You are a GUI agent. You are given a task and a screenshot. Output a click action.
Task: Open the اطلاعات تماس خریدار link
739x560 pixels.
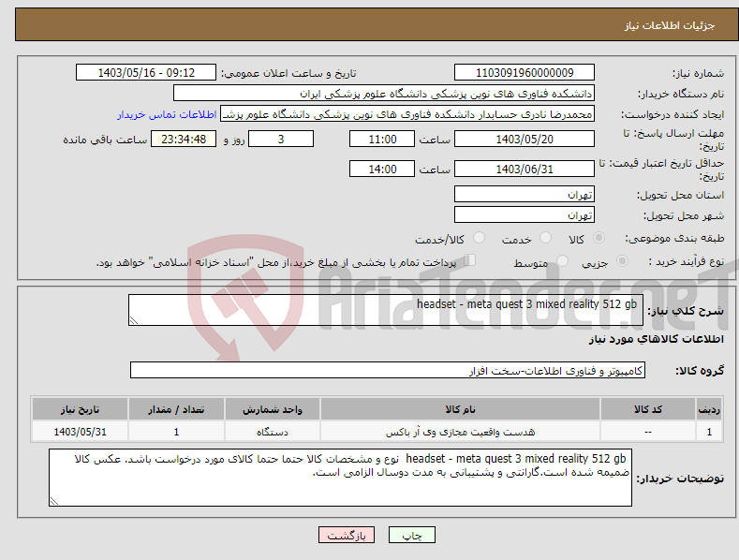pos(167,114)
